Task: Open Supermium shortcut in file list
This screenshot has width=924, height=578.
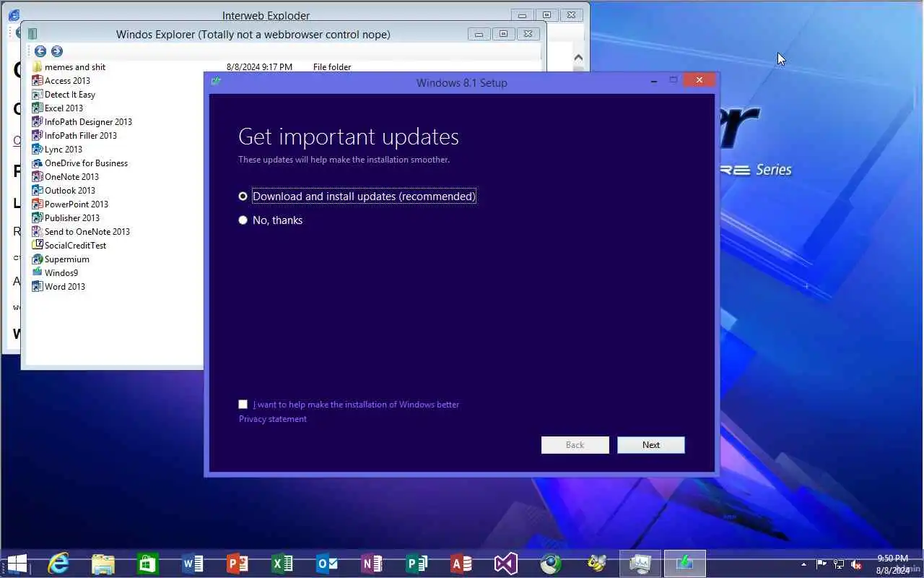Action: point(61,259)
